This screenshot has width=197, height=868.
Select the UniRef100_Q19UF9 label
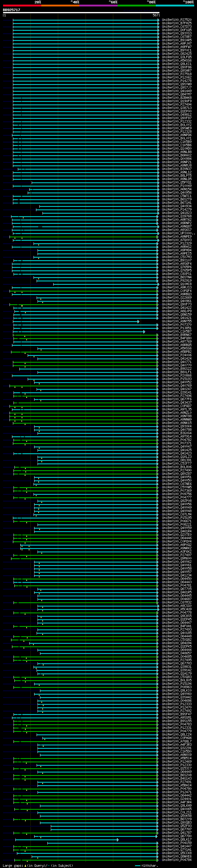pyautogui.click(x=177, y=101)
